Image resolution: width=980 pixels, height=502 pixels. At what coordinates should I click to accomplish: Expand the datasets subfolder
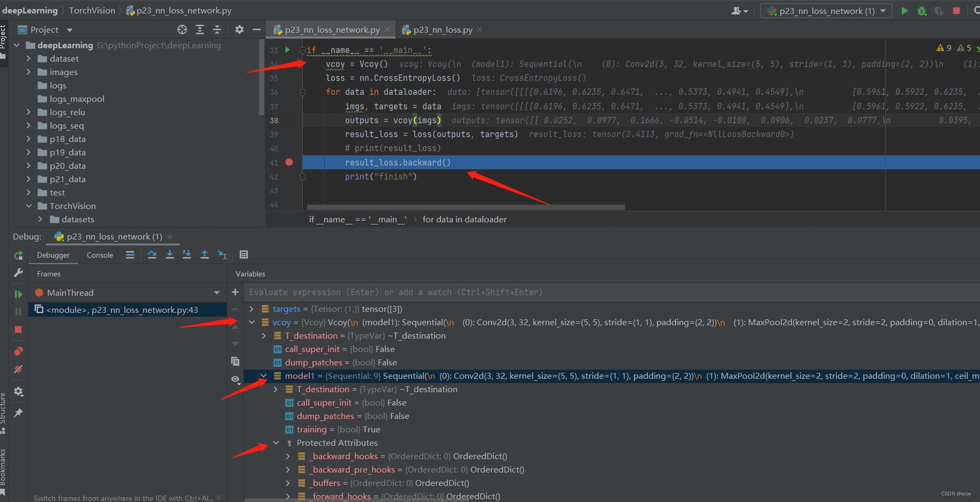tap(40, 219)
